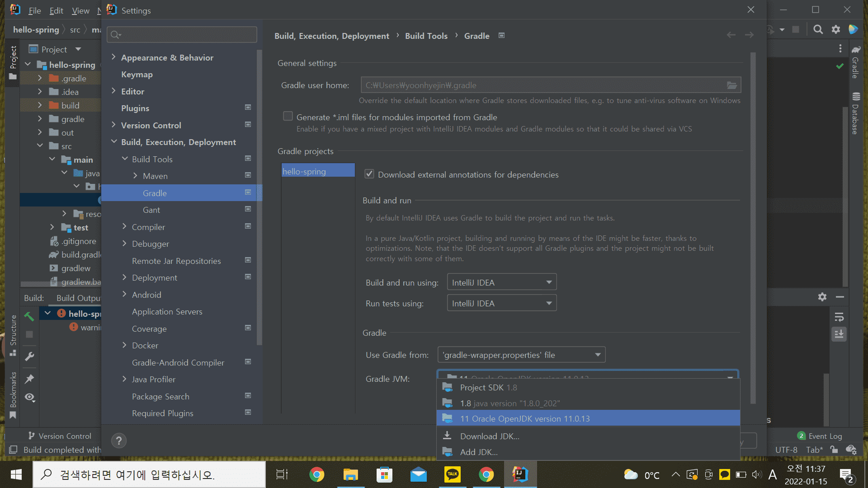The image size is (868, 488).
Task: Choose Download JDK... option
Action: click(588, 436)
